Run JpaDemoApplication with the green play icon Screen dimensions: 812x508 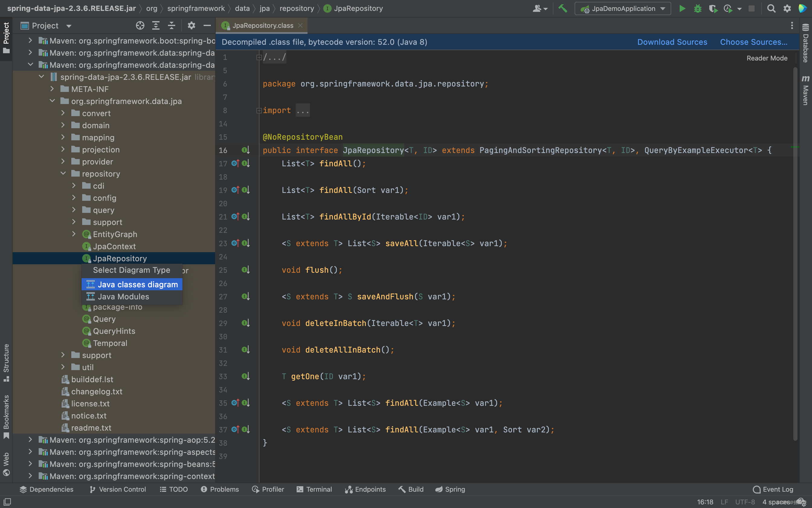pos(682,8)
